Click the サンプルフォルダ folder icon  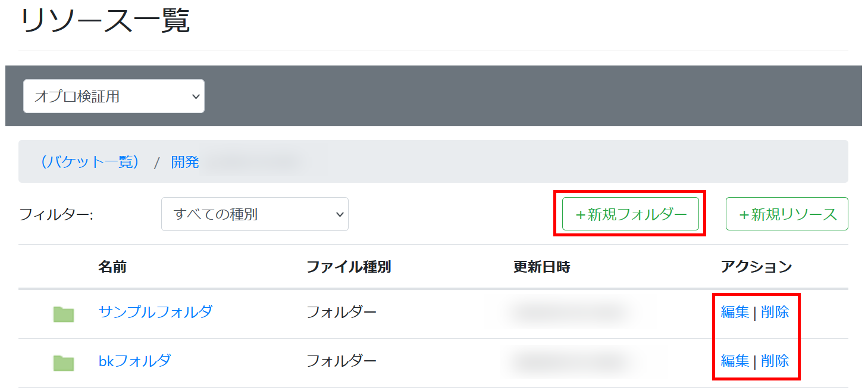(x=64, y=314)
